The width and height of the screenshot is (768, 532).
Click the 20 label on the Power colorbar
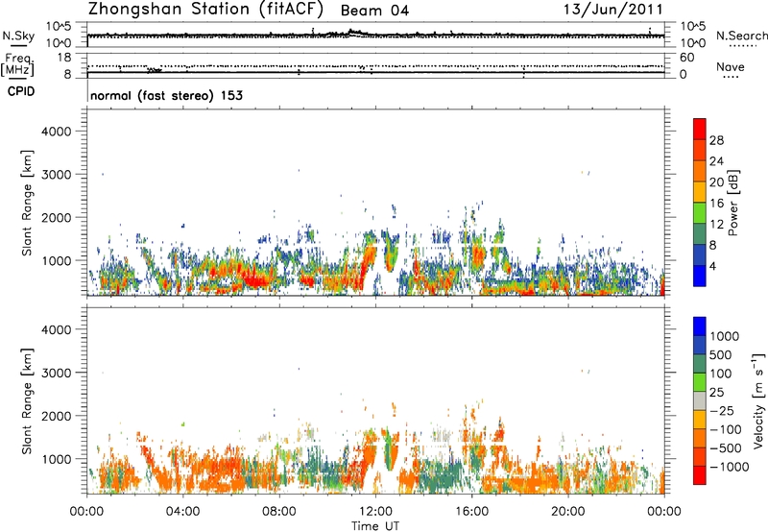[x=716, y=182]
